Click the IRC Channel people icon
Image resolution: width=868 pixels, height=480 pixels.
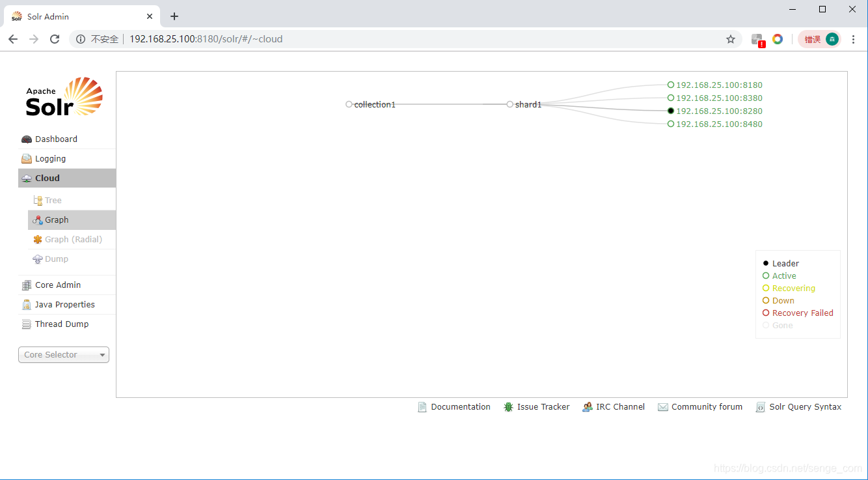(x=588, y=407)
